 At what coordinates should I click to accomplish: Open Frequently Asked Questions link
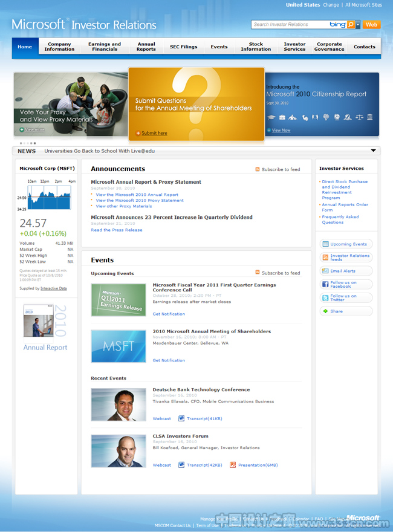tap(340, 219)
